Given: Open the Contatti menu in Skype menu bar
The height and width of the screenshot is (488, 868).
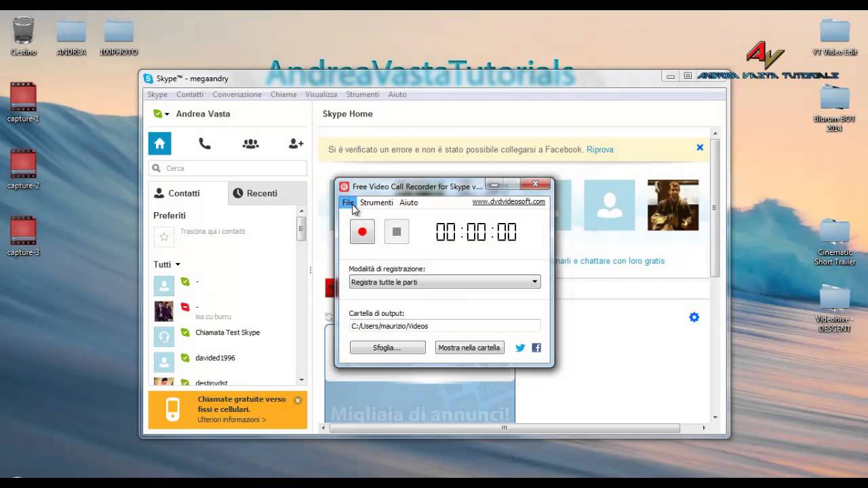Looking at the screenshot, I should [190, 95].
